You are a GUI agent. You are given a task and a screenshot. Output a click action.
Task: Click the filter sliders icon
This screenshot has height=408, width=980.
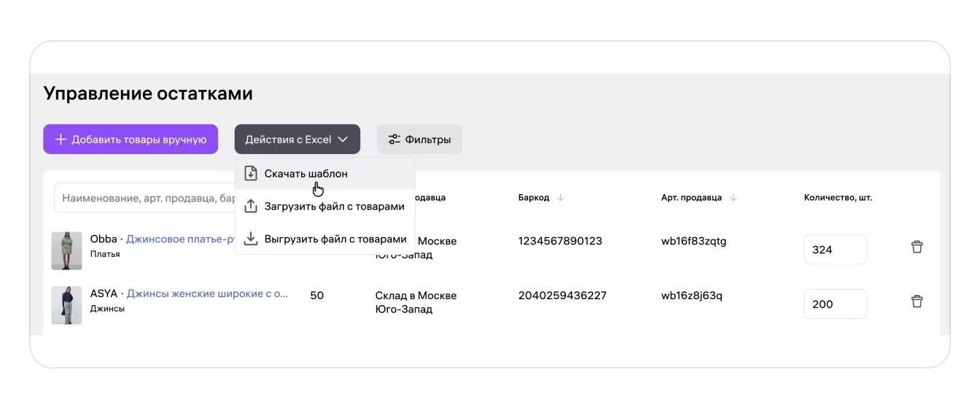click(x=394, y=139)
